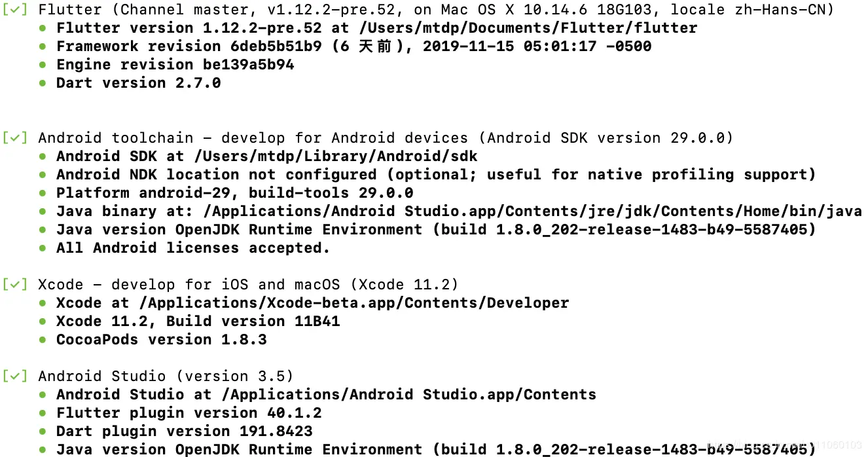Select the 'Engine revision be139a5b94' line
868x457 pixels.
point(175,65)
